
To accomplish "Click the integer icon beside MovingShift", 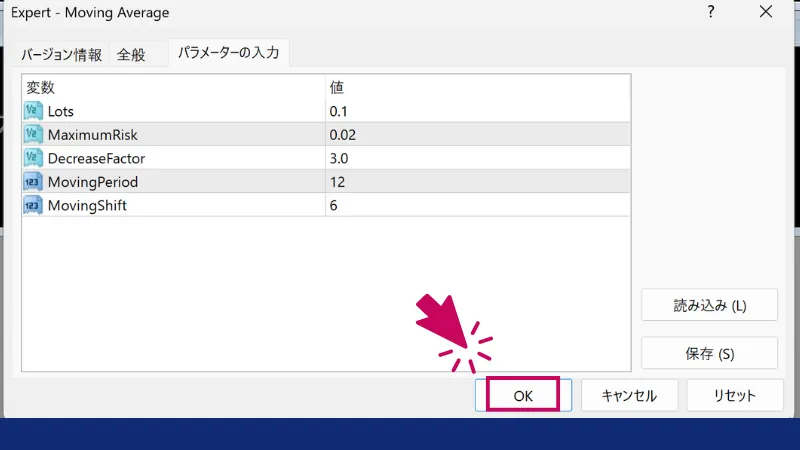I will coord(33,205).
